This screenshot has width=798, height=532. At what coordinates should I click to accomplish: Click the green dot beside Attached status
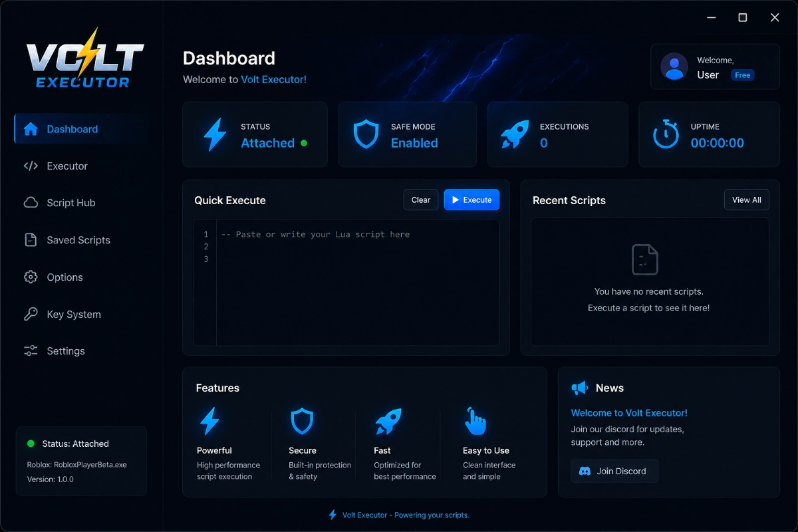point(304,143)
